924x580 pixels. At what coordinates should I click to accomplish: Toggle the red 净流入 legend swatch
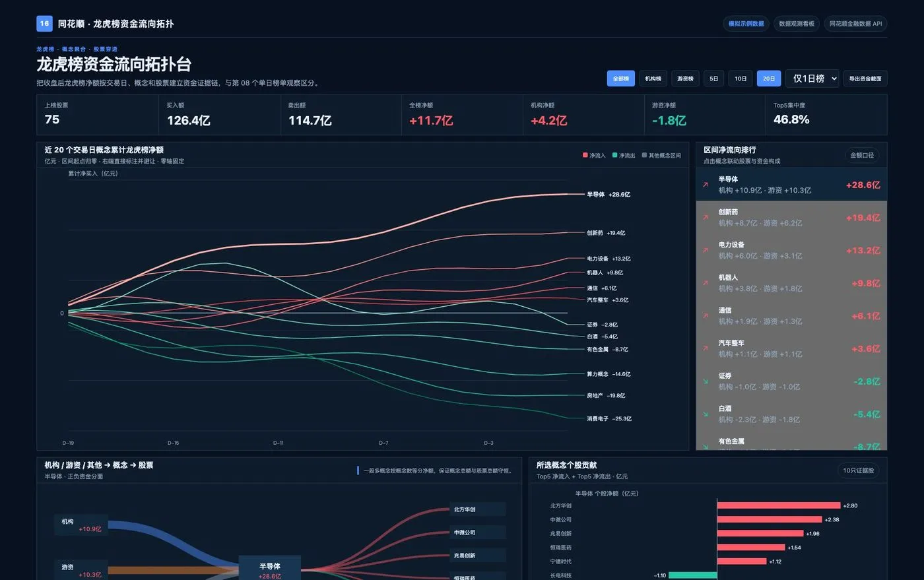pyautogui.click(x=585, y=156)
